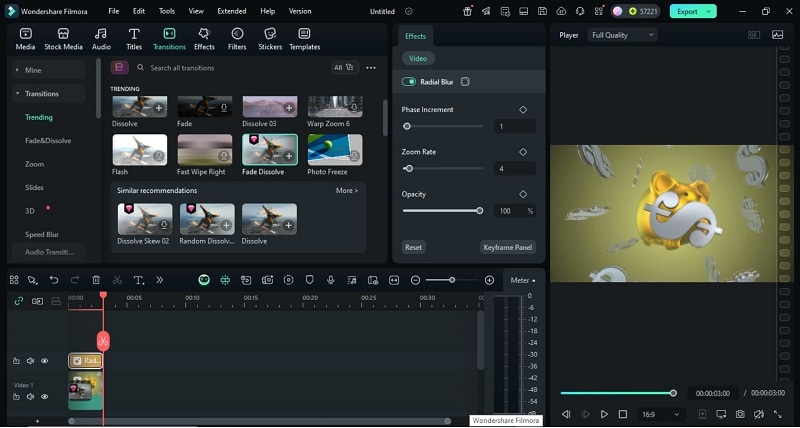
Task: Click the cloud upload icon
Action: point(561,11)
